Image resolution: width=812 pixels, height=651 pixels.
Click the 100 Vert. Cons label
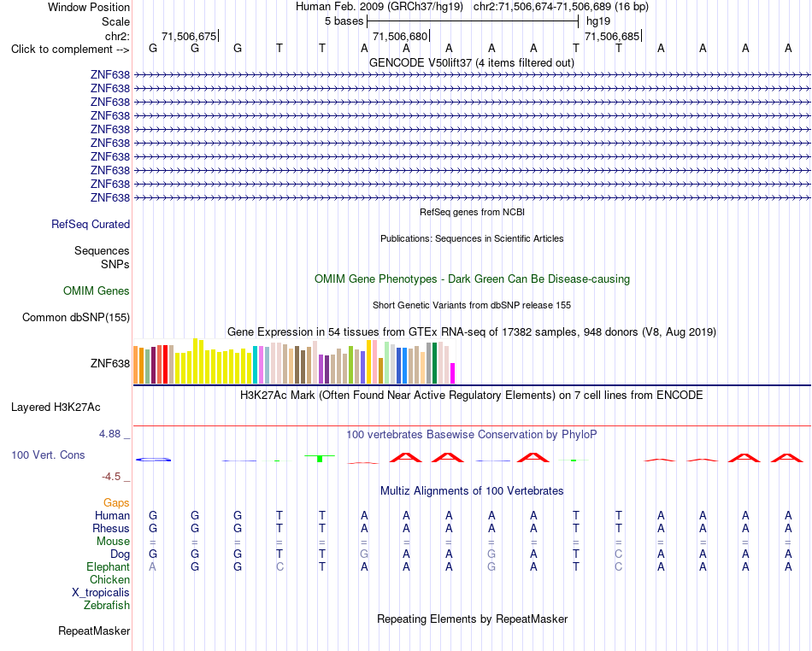[48, 455]
